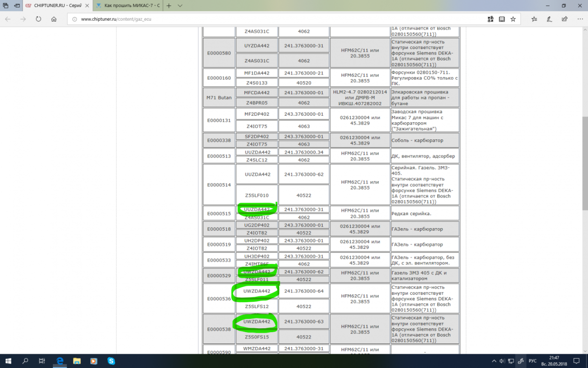Image resolution: width=588 pixels, height=368 pixels.
Task: Show hidden system tray icons
Action: coord(494,361)
